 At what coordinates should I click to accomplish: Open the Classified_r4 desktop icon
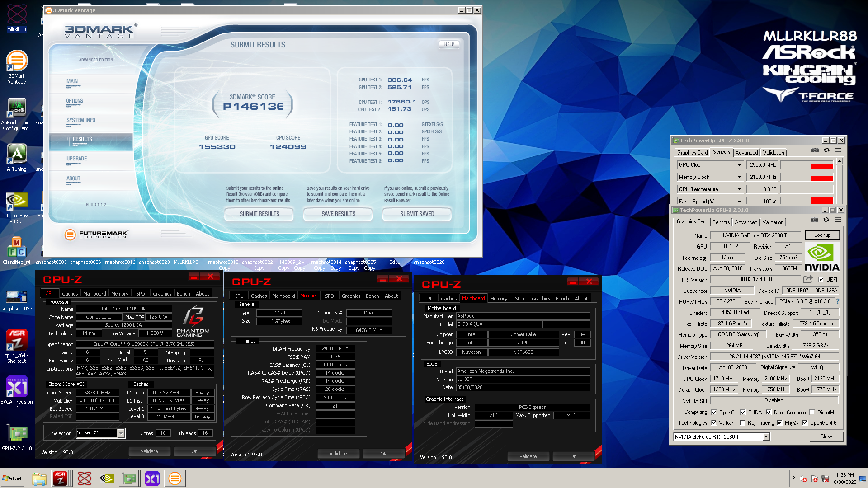[17, 250]
